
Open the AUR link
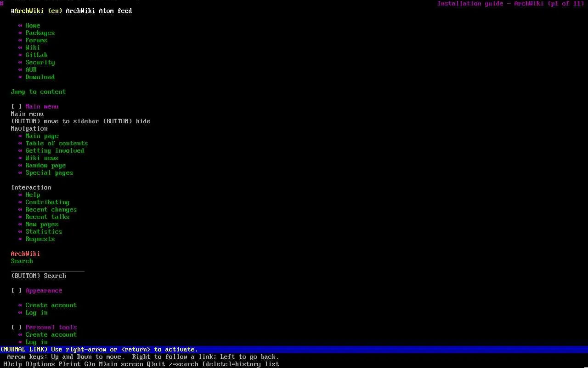31,69
